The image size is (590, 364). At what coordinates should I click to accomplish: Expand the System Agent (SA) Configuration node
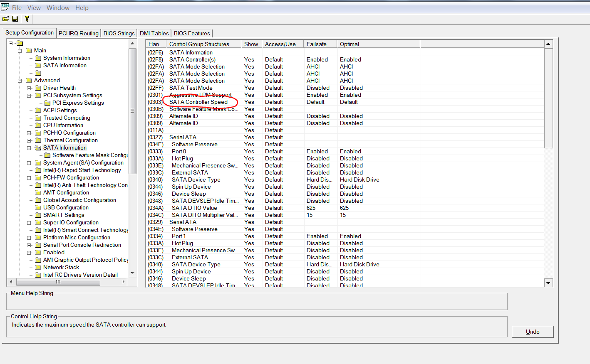click(x=29, y=163)
